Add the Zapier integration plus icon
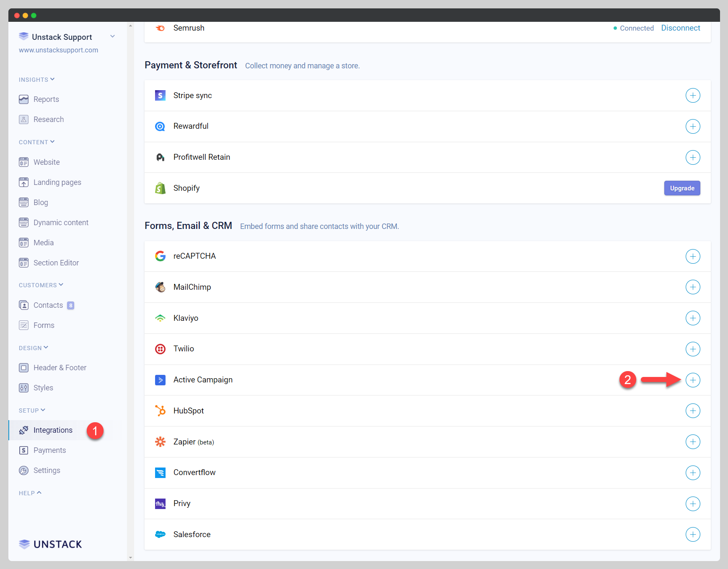 point(693,442)
